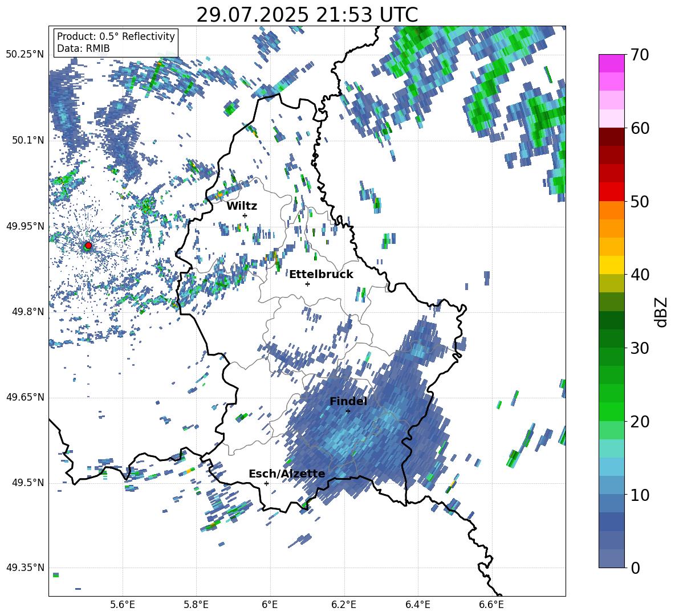The image size is (675, 616).
Task: Click the blue 10 dBZ colorbar segment
Action: click(x=611, y=486)
